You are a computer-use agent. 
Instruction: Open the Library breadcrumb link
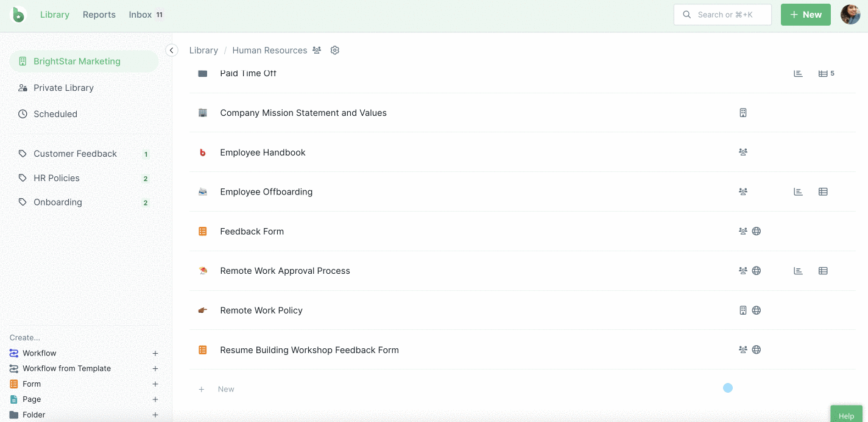(x=203, y=50)
